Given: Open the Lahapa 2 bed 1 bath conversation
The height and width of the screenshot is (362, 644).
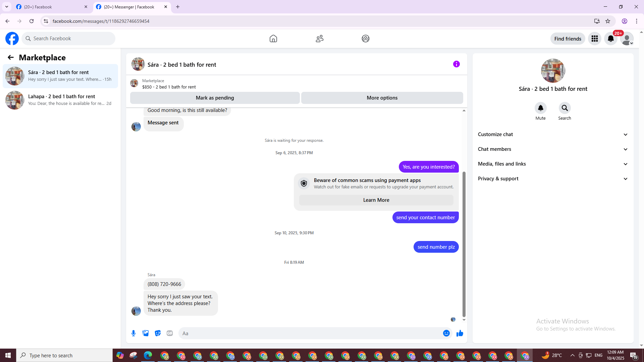Looking at the screenshot, I should [x=60, y=100].
